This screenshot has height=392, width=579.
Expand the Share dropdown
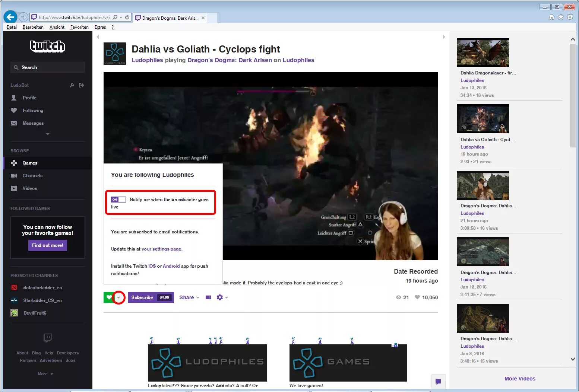coord(189,297)
